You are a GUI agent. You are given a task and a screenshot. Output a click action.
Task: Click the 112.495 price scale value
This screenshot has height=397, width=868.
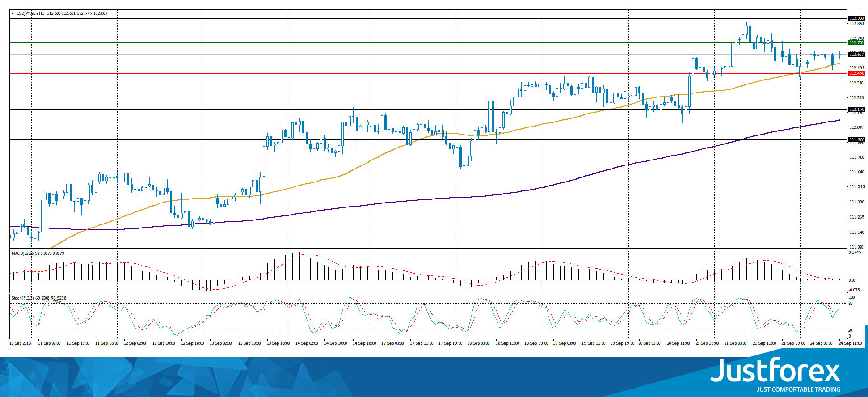[x=856, y=68]
